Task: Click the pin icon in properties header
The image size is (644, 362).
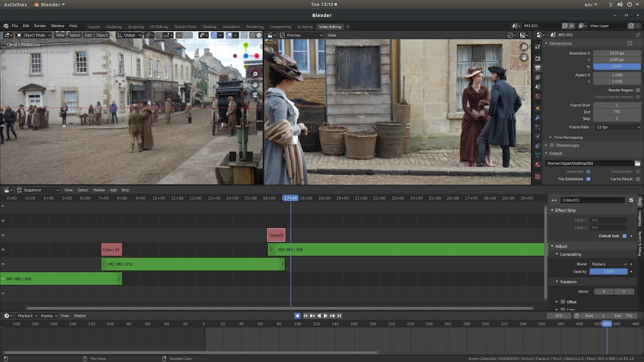Action: coord(639,35)
